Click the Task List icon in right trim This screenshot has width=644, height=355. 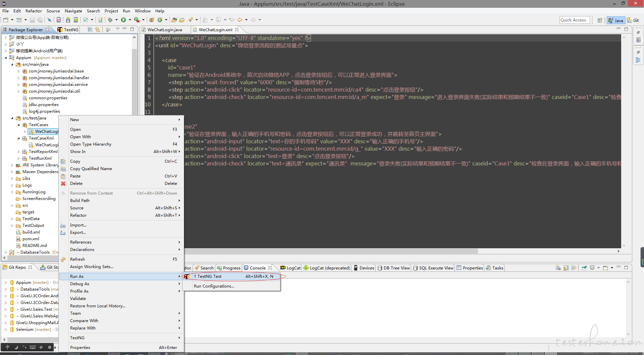(638, 40)
